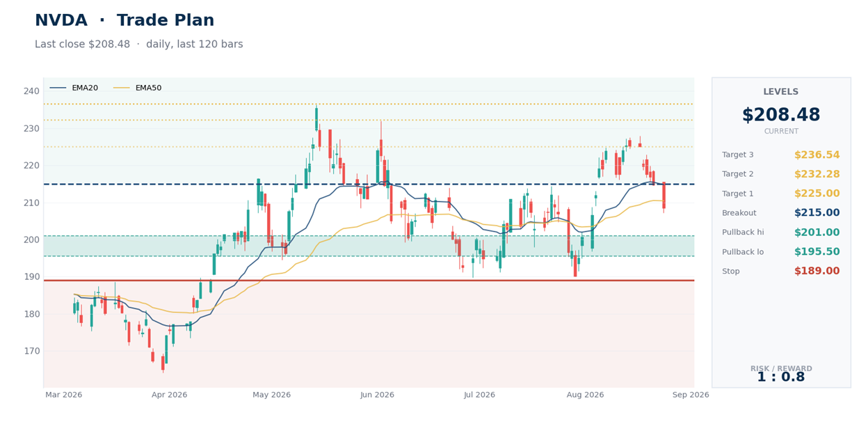868x431 pixels.
Task: Select the $189.00 stop value
Action: tap(817, 272)
